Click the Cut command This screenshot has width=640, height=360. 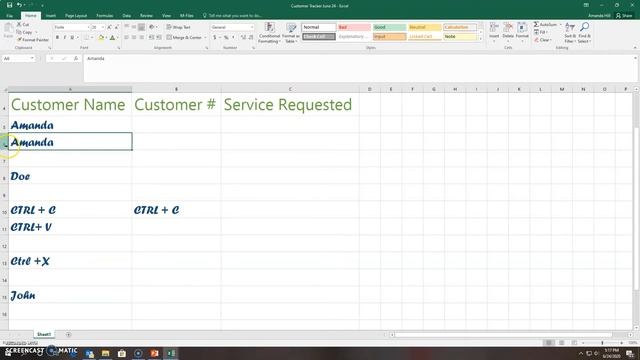(23, 24)
